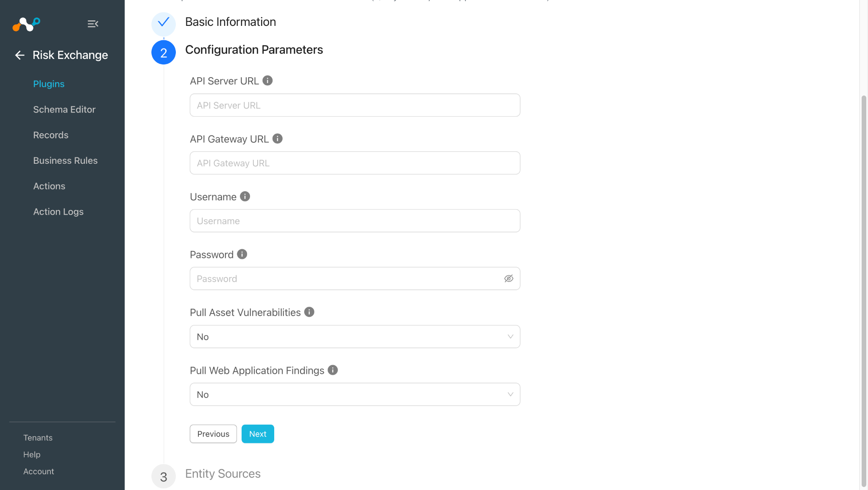Open the Schema Editor menu item
The width and height of the screenshot is (868, 490).
coord(64,109)
